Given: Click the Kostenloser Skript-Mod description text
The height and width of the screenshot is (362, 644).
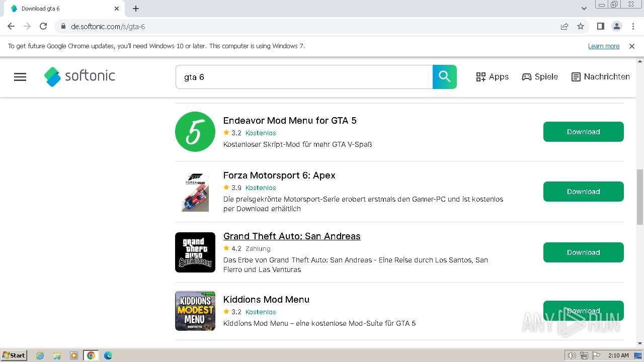Looking at the screenshot, I should coord(298,145).
